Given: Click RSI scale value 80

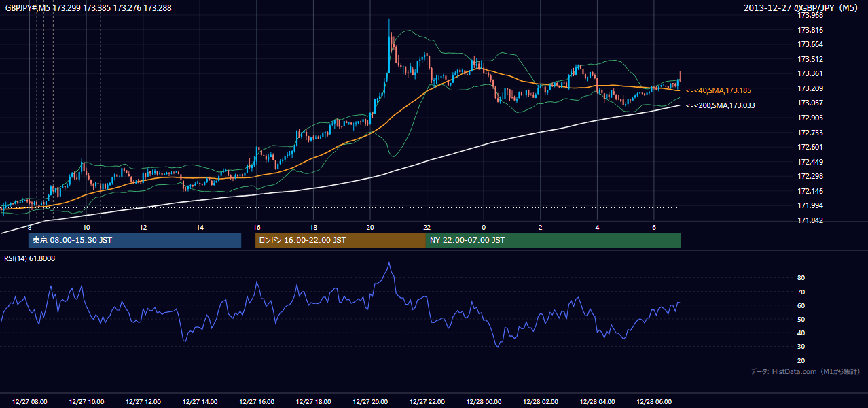Looking at the screenshot, I should (801, 278).
